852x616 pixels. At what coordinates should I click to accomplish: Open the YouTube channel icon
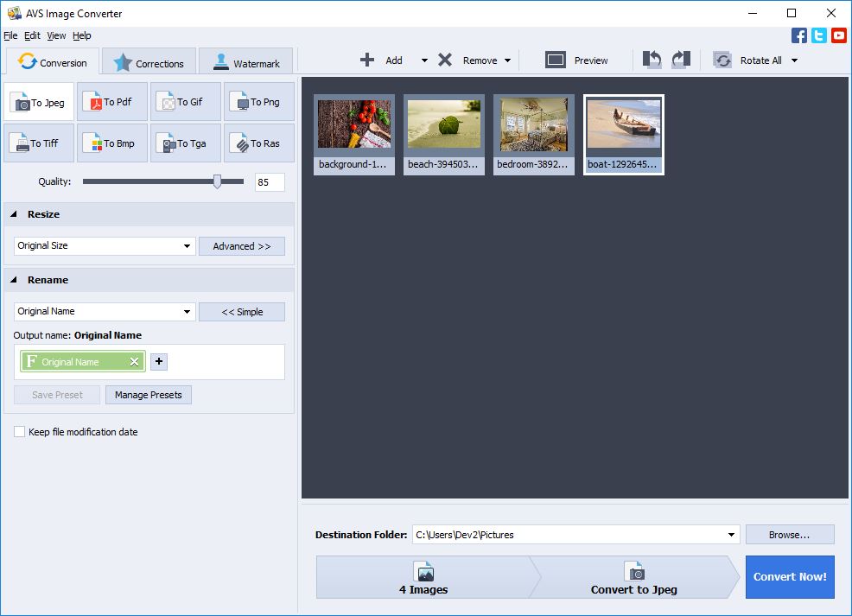838,35
